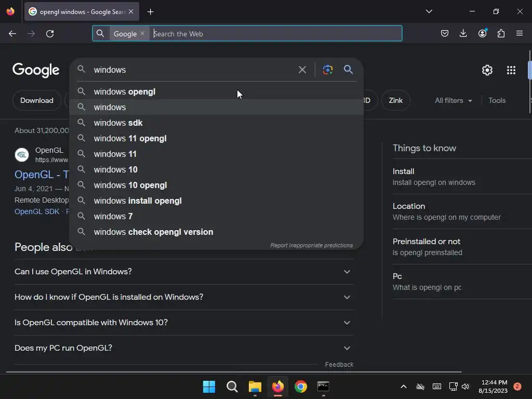
Task: Select suggestion windows opengl
Action: [216, 91]
